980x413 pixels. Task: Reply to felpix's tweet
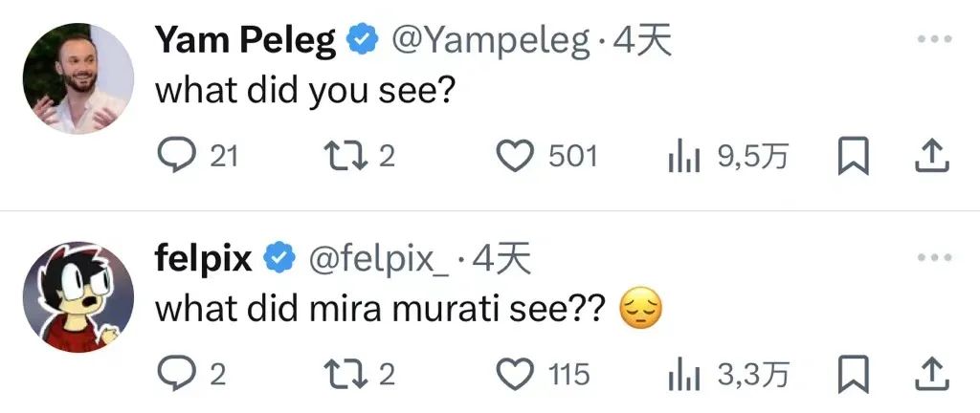tap(175, 374)
